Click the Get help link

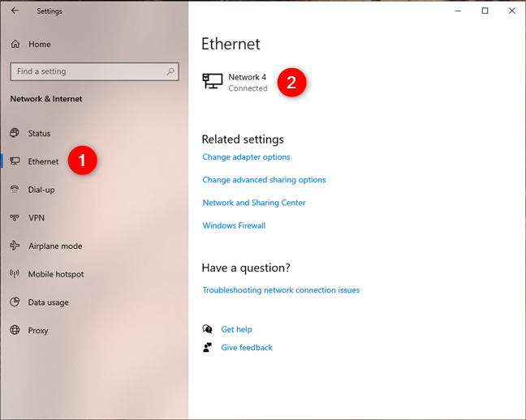pyautogui.click(x=236, y=329)
